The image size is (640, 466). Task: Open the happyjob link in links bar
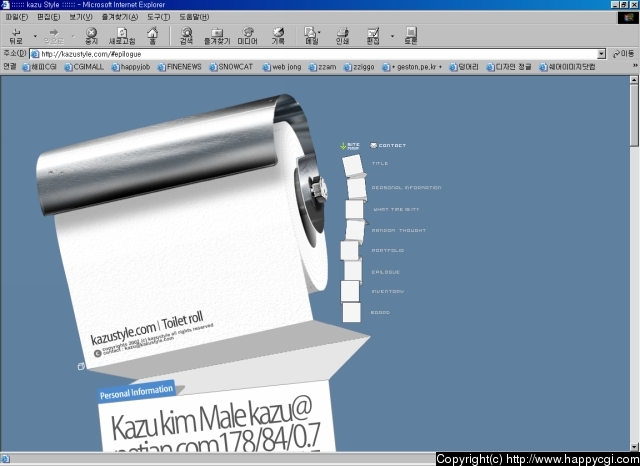(131, 67)
